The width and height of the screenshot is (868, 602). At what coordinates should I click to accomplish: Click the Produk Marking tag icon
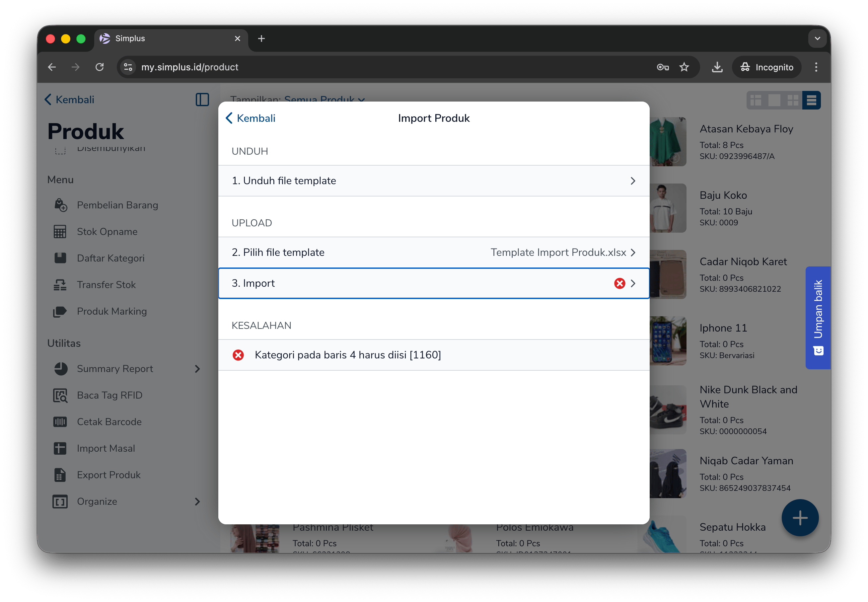click(60, 311)
